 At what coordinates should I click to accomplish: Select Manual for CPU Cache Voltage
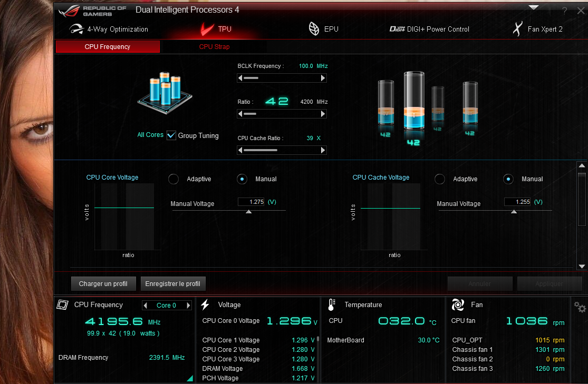coord(508,179)
